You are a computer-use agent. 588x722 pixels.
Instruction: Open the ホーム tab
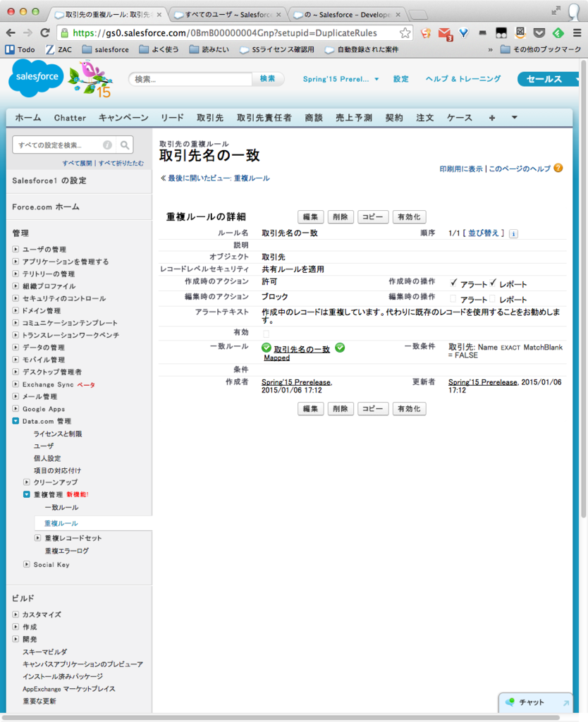pyautogui.click(x=28, y=118)
